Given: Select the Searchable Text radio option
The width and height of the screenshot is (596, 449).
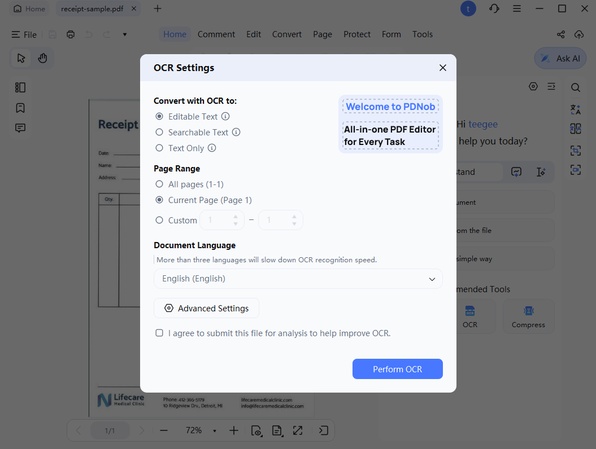Looking at the screenshot, I should click(x=159, y=132).
